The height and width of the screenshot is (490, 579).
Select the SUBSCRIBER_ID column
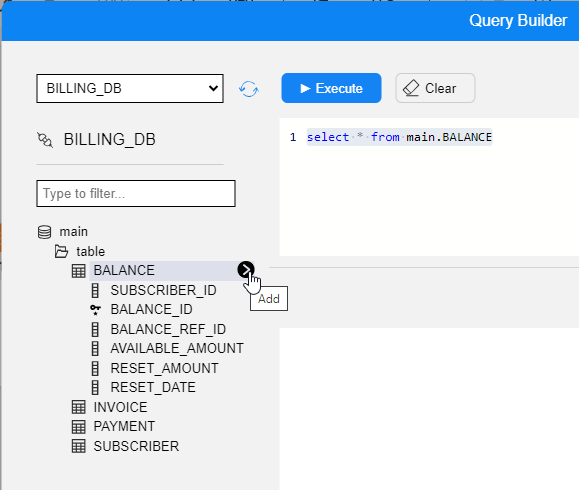pos(163,291)
